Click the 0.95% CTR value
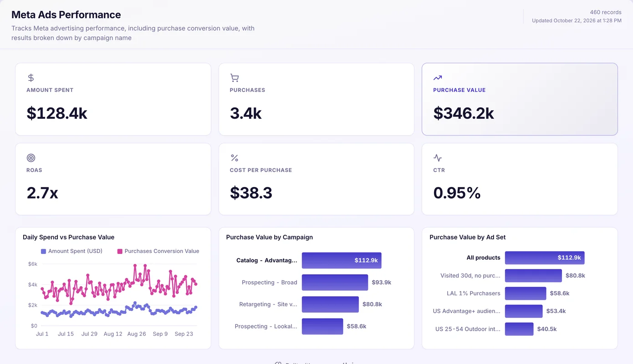This screenshot has height=364, width=633. pos(457,193)
